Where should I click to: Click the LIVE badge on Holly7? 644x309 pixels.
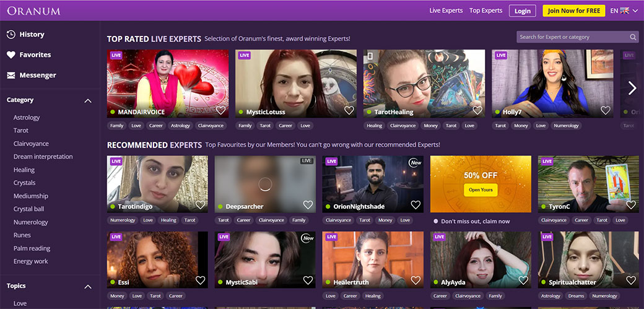[501, 55]
